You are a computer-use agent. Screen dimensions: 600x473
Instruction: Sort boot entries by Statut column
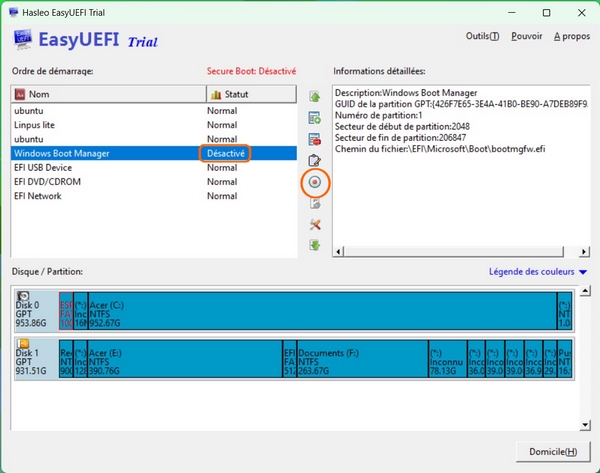(x=251, y=94)
